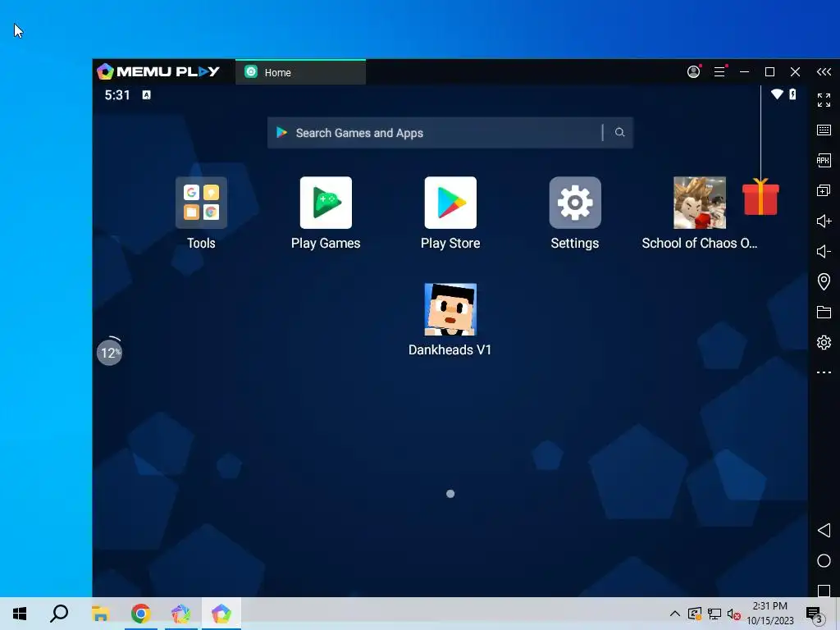
Task: Open Google Chrome from taskbar
Action: click(x=140, y=614)
